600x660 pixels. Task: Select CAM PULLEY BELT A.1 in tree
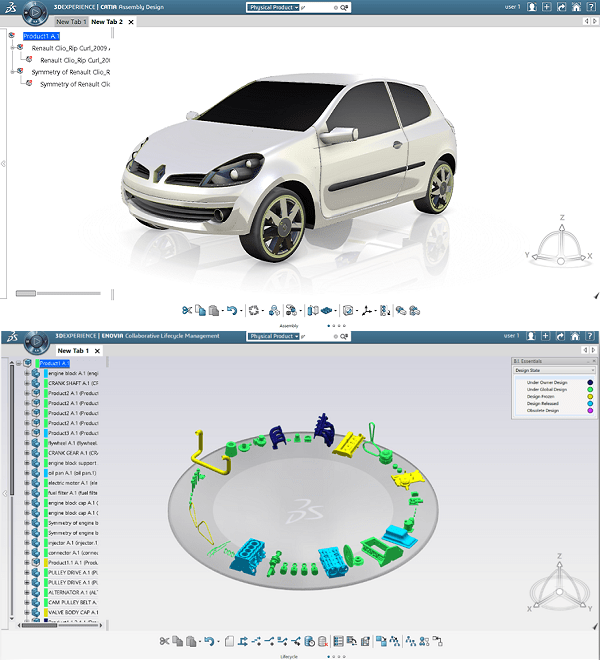[73, 602]
